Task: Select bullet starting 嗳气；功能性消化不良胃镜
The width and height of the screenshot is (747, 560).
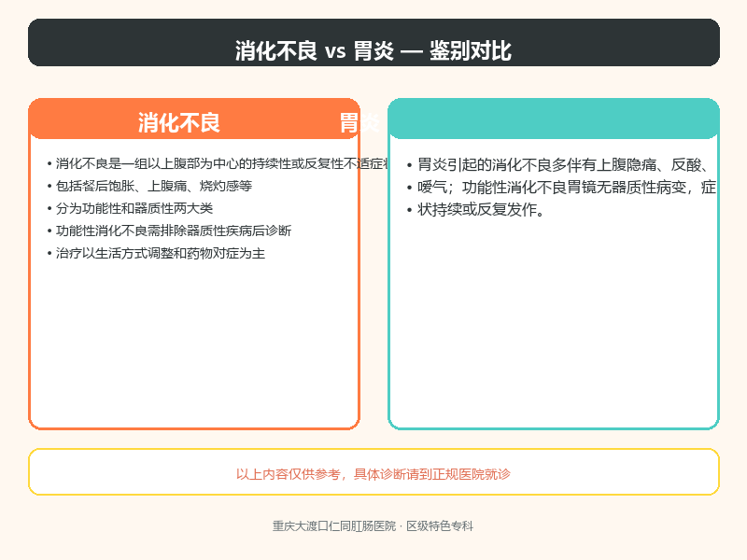Action: pos(561,188)
